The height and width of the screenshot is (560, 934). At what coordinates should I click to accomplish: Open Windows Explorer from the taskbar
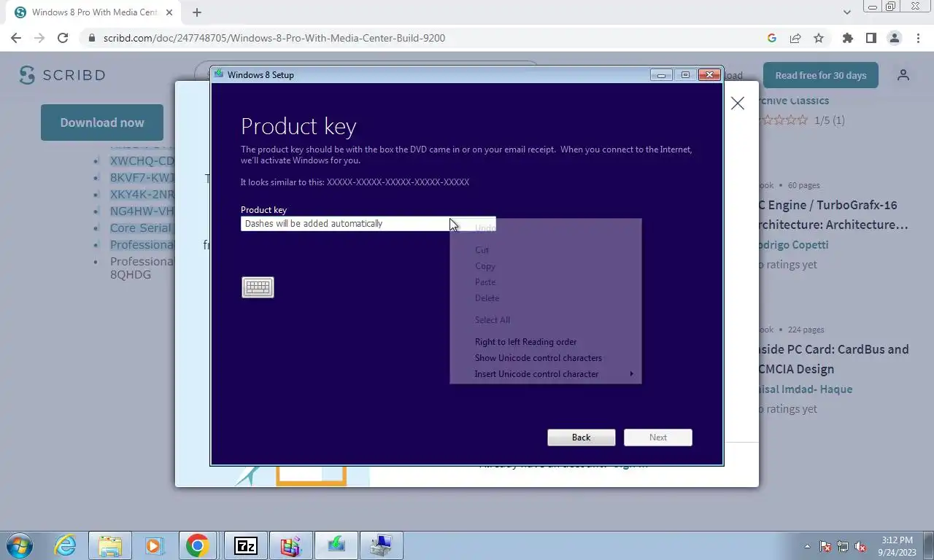pyautogui.click(x=110, y=545)
